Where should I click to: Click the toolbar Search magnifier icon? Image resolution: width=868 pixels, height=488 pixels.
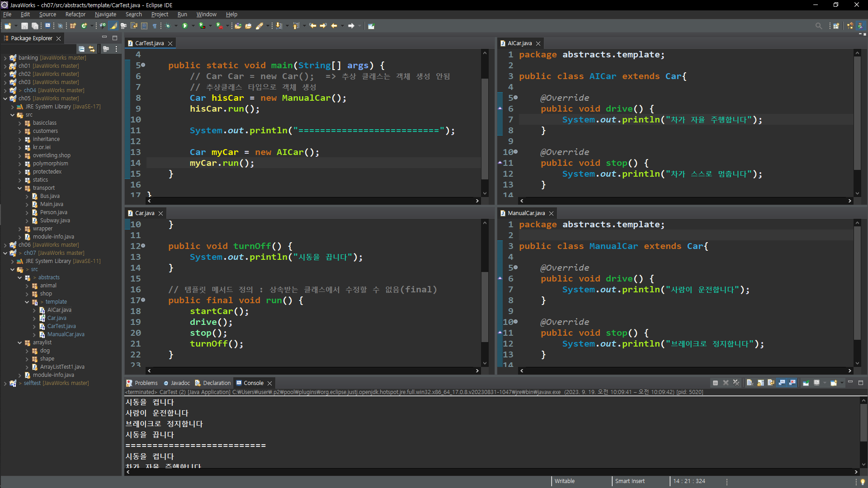point(818,26)
